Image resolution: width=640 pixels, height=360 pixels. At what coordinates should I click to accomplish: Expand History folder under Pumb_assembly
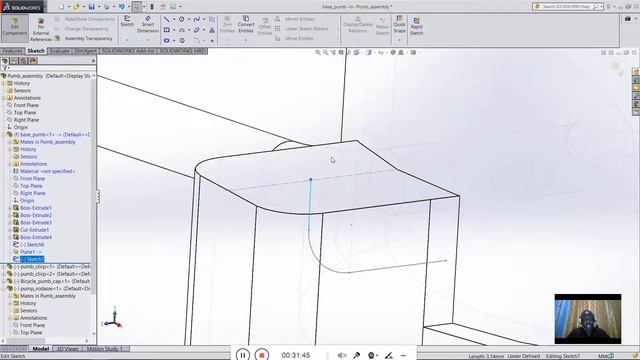(4, 83)
